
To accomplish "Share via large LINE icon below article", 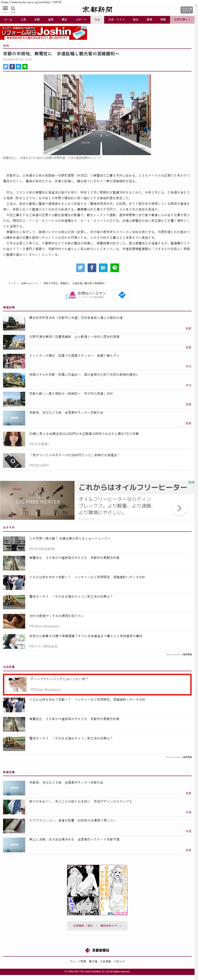I will tap(114, 267).
